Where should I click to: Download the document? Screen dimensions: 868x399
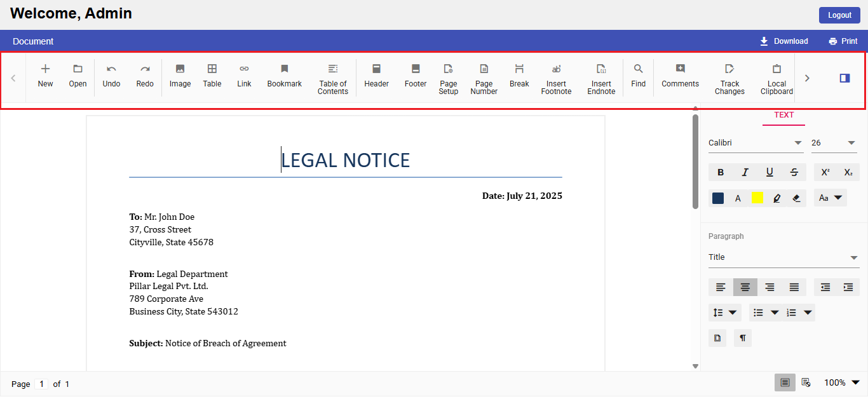(784, 41)
